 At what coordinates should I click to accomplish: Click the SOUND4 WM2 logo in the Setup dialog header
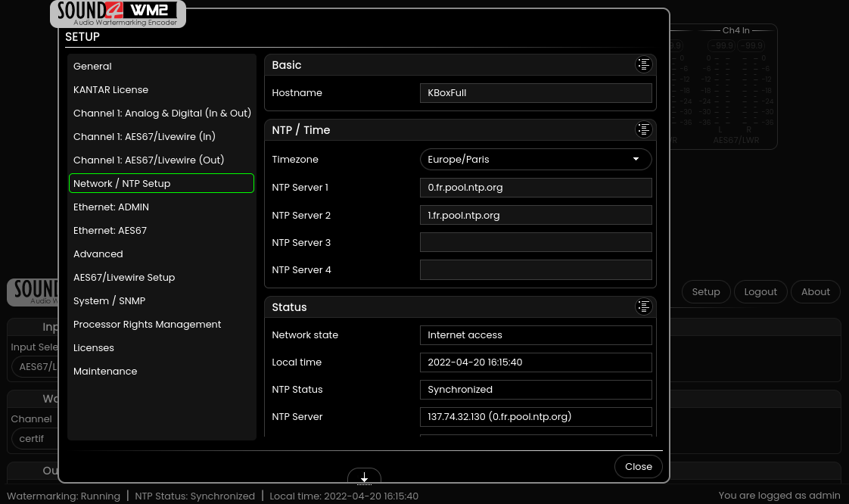pyautogui.click(x=118, y=14)
